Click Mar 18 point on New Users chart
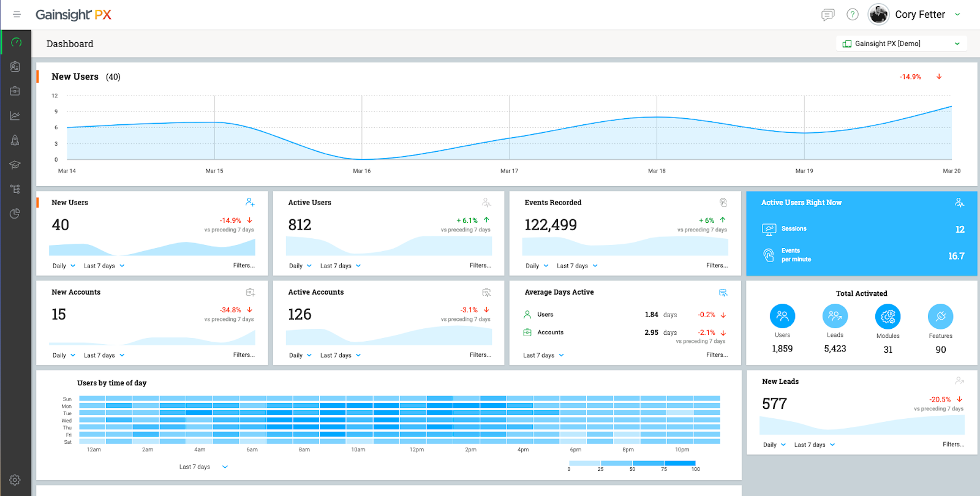 [x=657, y=117]
